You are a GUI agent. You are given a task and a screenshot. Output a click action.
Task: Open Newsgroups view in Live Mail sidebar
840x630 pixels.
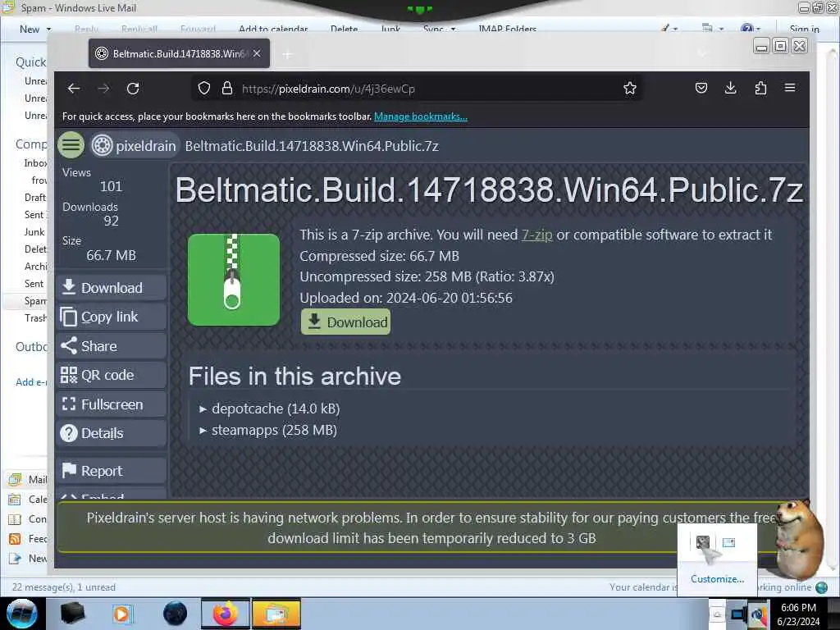(x=28, y=559)
